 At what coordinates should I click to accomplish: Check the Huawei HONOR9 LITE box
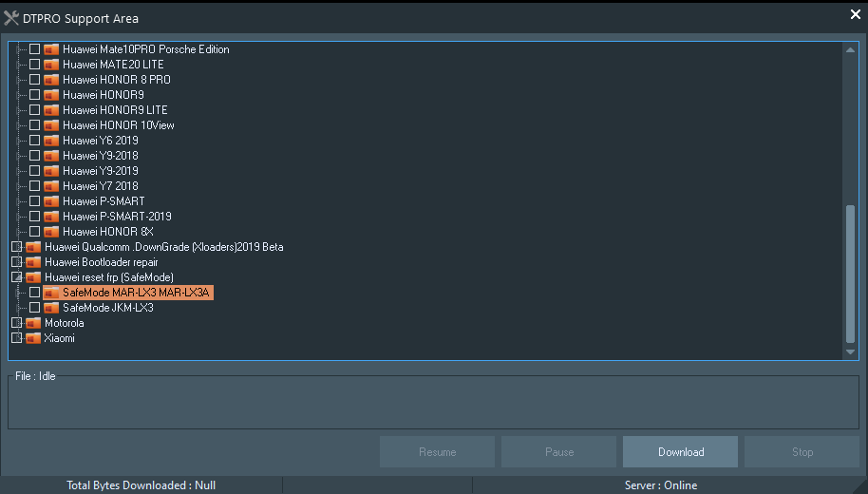[34, 110]
